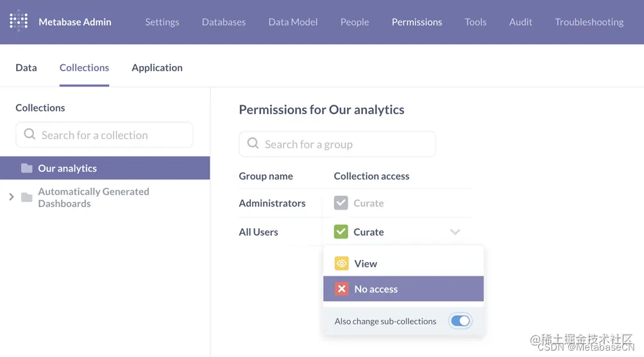Switch to the Application permissions tab
644x357 pixels.
(157, 67)
